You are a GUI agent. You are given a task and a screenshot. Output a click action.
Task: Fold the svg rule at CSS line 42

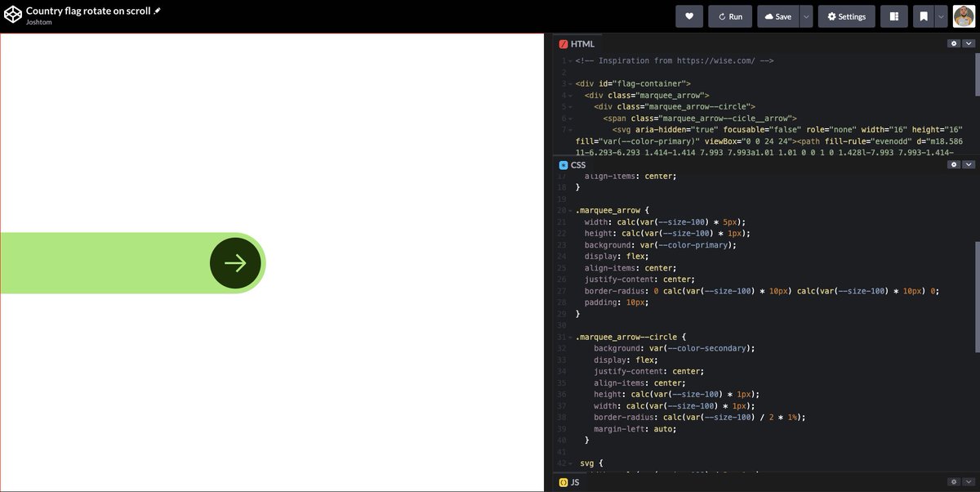tap(570, 463)
